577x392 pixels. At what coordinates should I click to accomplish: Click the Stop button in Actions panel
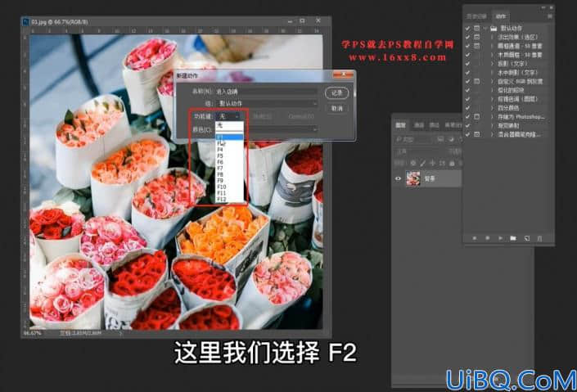tap(475, 238)
